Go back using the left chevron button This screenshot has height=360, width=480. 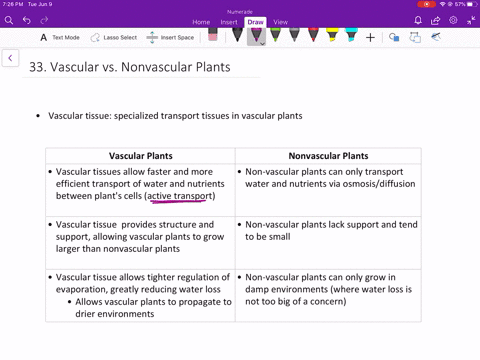[x=10, y=58]
